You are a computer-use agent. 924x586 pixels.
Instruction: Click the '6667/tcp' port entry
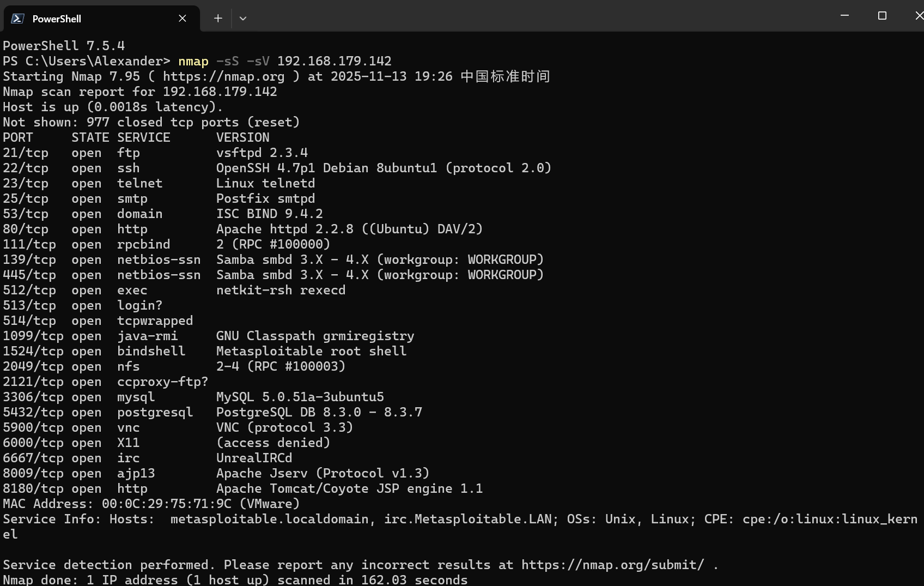point(33,458)
